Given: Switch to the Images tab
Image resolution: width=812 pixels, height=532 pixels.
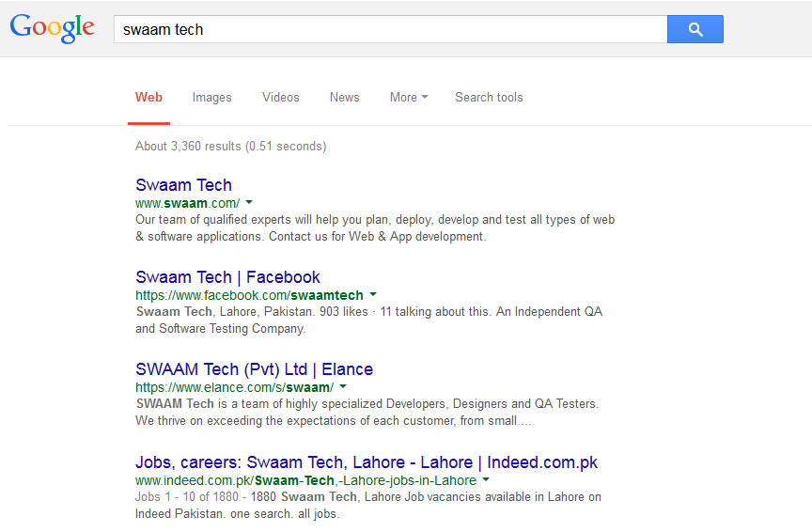Looking at the screenshot, I should pos(211,98).
